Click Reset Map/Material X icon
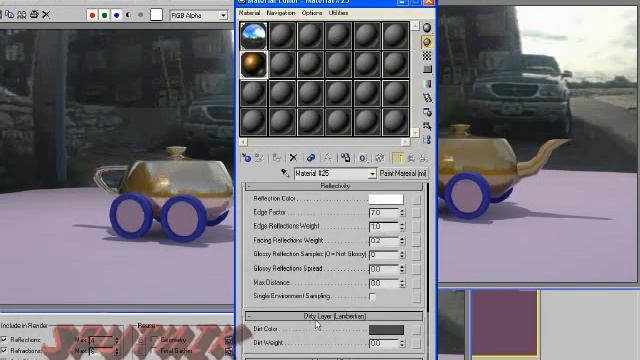 [293, 158]
